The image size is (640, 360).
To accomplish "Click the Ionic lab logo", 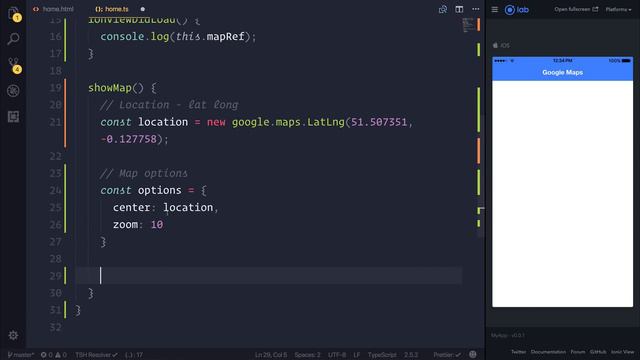I will tap(517, 9).
